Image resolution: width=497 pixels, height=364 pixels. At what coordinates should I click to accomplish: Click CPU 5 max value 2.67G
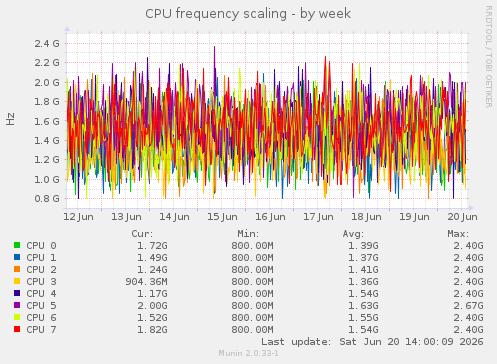tap(468, 306)
